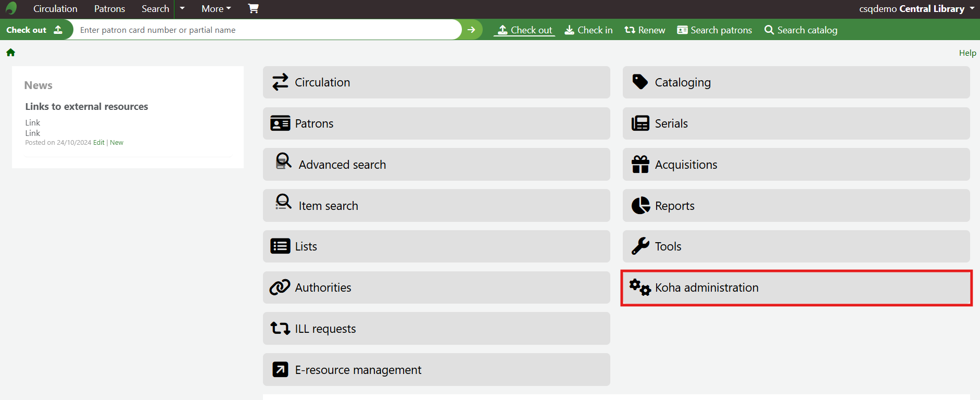Open E-resource management
Image resolution: width=980 pixels, height=400 pixels.
click(436, 370)
